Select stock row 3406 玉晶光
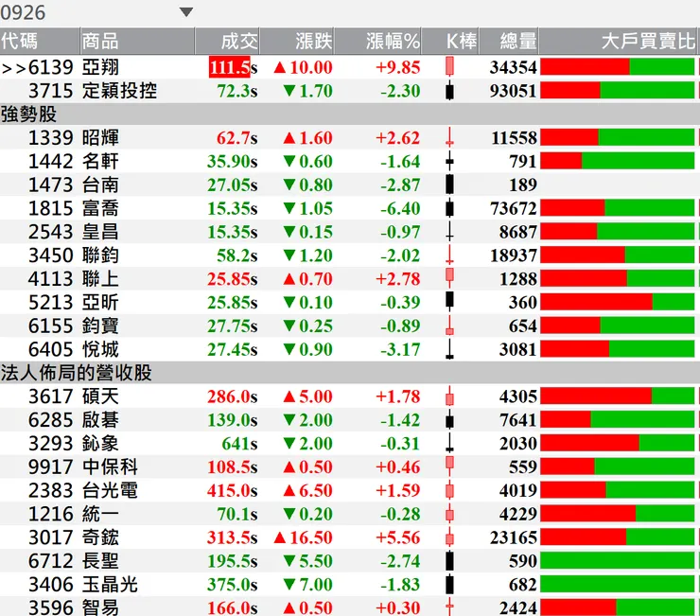The height and width of the screenshot is (616, 700). [x=350, y=585]
